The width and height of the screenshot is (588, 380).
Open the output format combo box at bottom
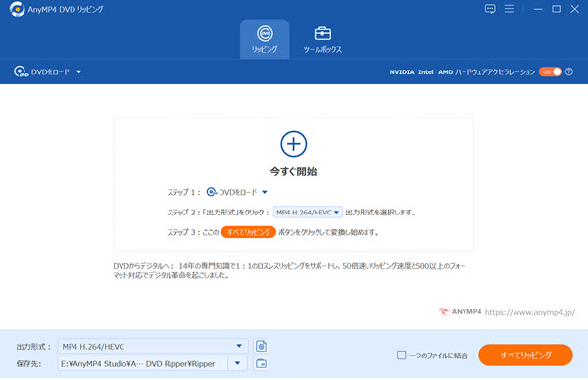pos(153,347)
